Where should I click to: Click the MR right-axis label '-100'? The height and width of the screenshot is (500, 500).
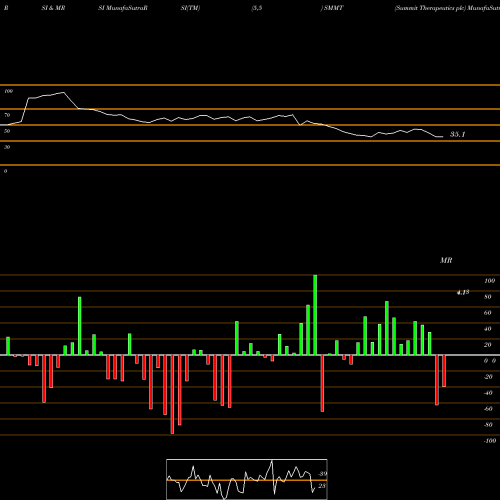pyautogui.click(x=490, y=441)
